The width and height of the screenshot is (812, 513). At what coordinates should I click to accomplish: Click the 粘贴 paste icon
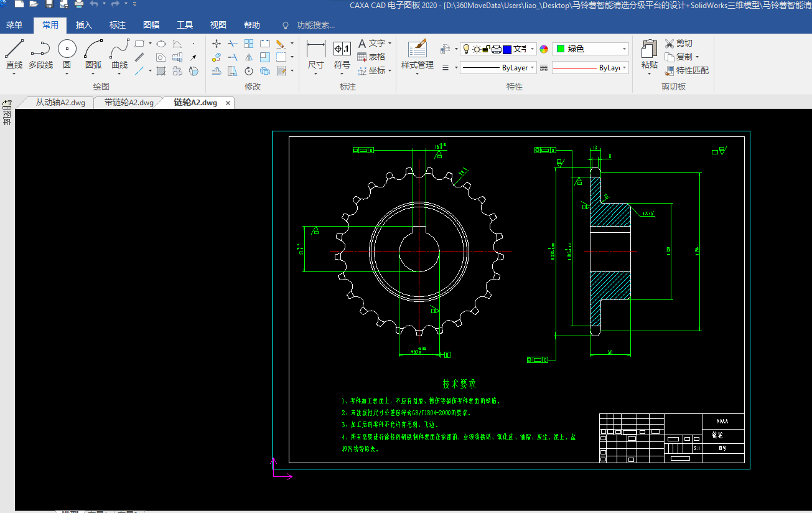click(x=649, y=50)
